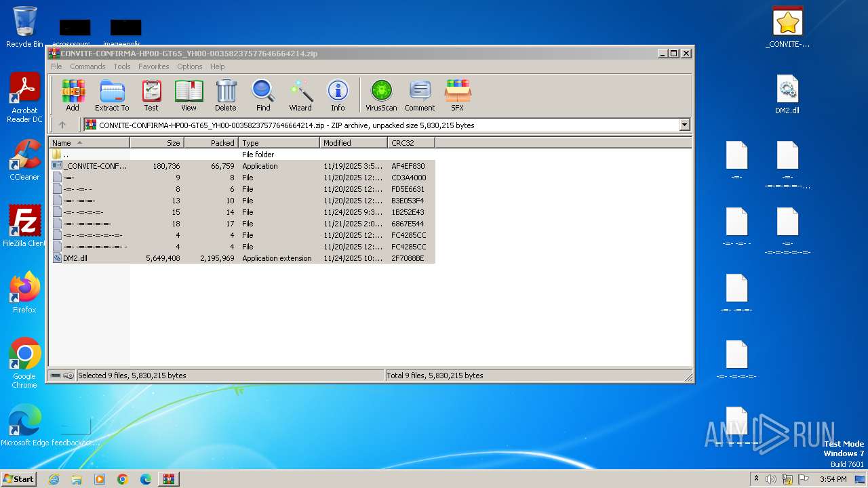Sort by the Name column header
868x488 pixels.
pos(90,142)
